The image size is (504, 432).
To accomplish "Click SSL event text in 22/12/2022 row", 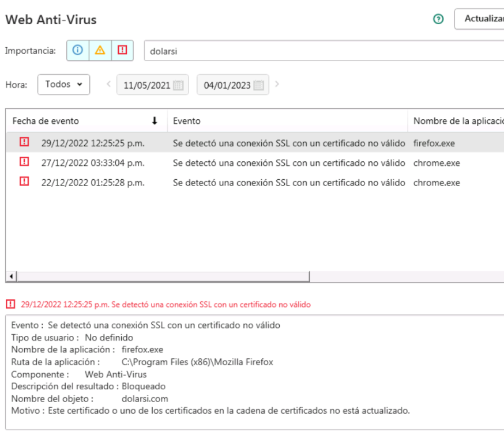I will point(289,183).
